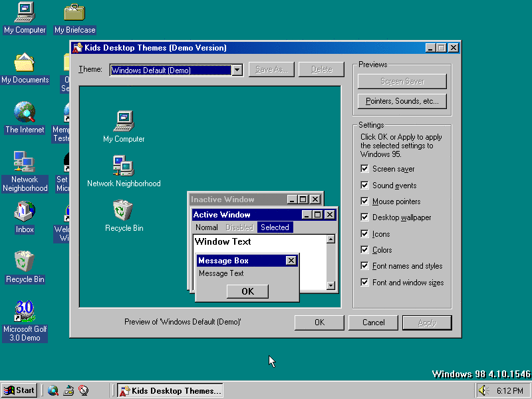Launch Internet Explorer from the quick launch bar
The image size is (532, 399).
tap(53, 390)
